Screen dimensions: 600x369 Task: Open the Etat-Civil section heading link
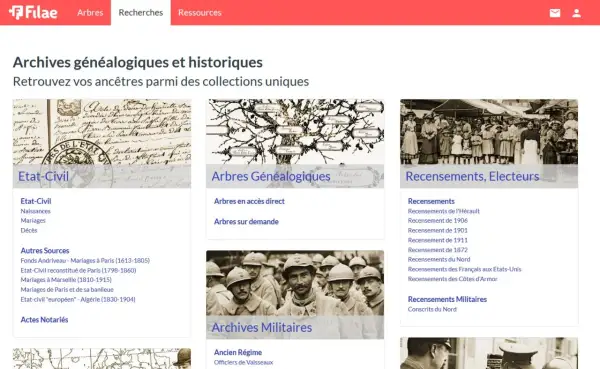[36, 201]
